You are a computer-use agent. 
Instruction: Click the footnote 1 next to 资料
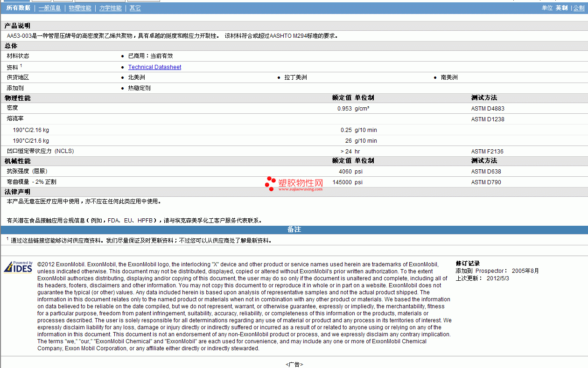21,66
